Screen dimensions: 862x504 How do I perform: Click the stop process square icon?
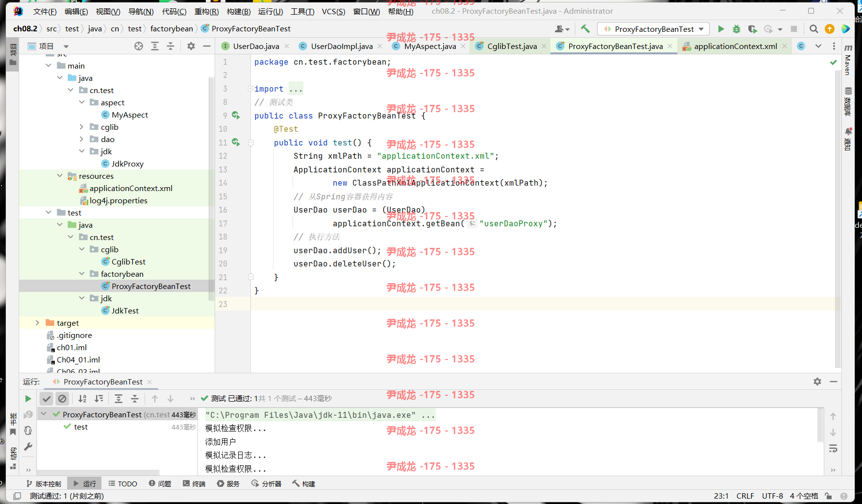pos(794,29)
